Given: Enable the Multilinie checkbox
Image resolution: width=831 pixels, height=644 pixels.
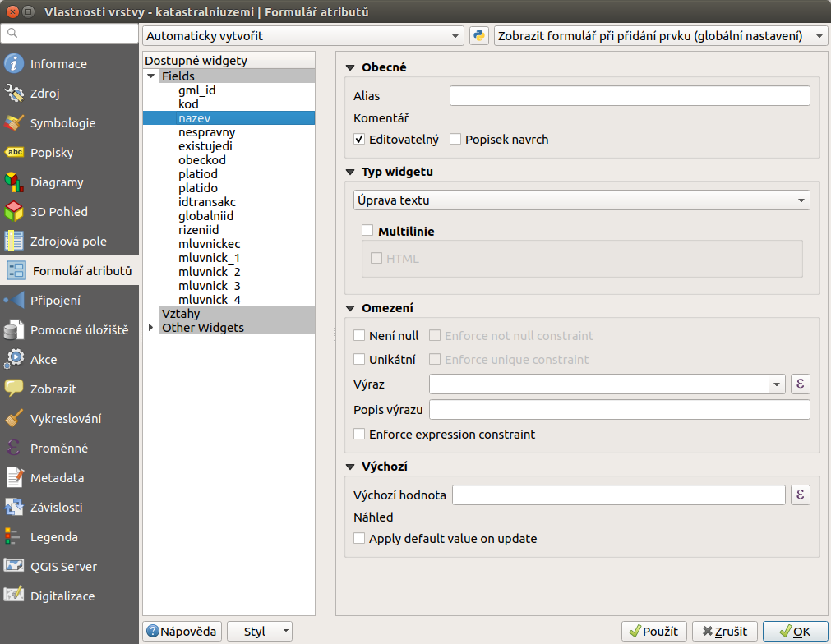Looking at the screenshot, I should click(x=367, y=230).
